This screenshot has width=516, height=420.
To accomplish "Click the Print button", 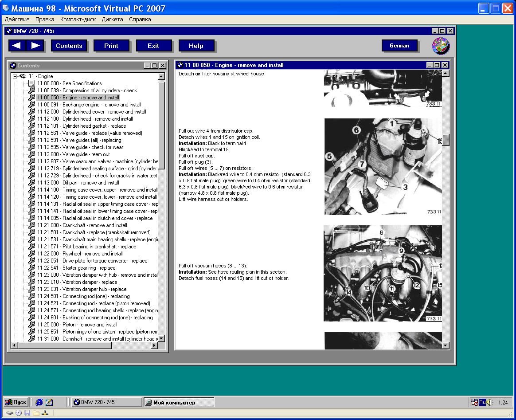I will (111, 46).
